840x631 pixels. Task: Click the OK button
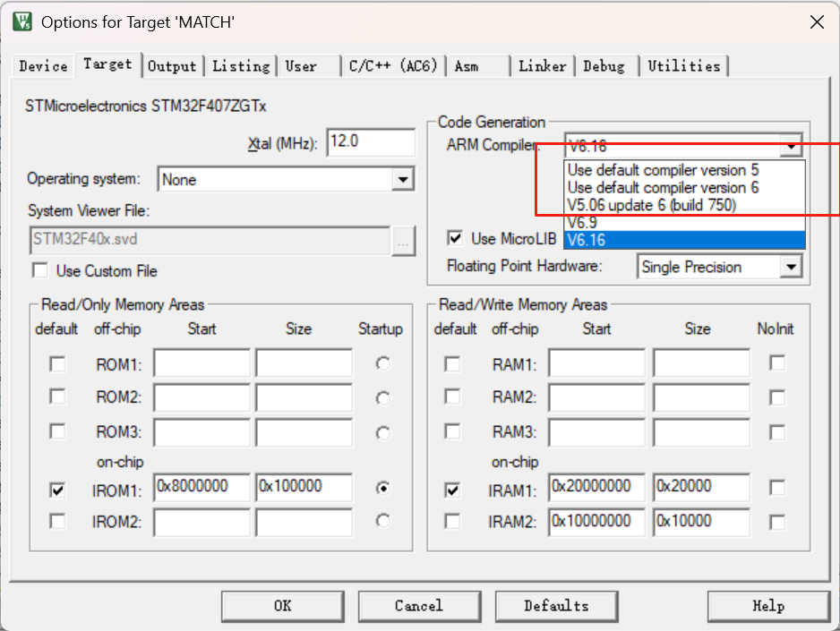click(x=282, y=606)
